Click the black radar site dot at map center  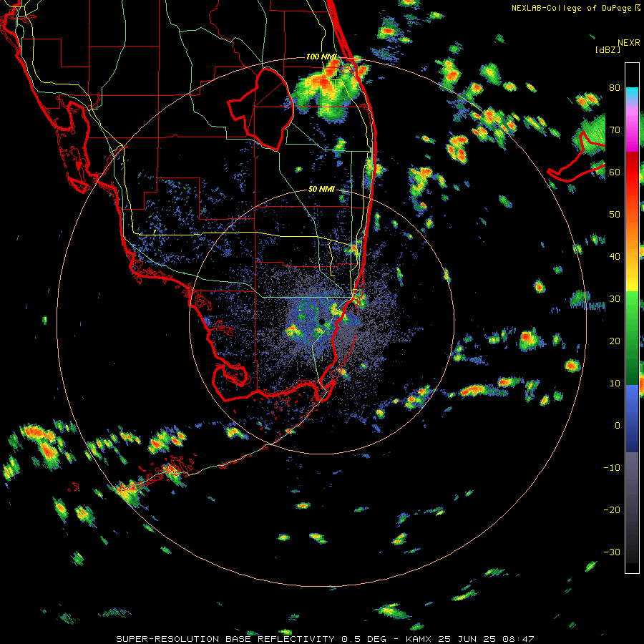[322, 321]
